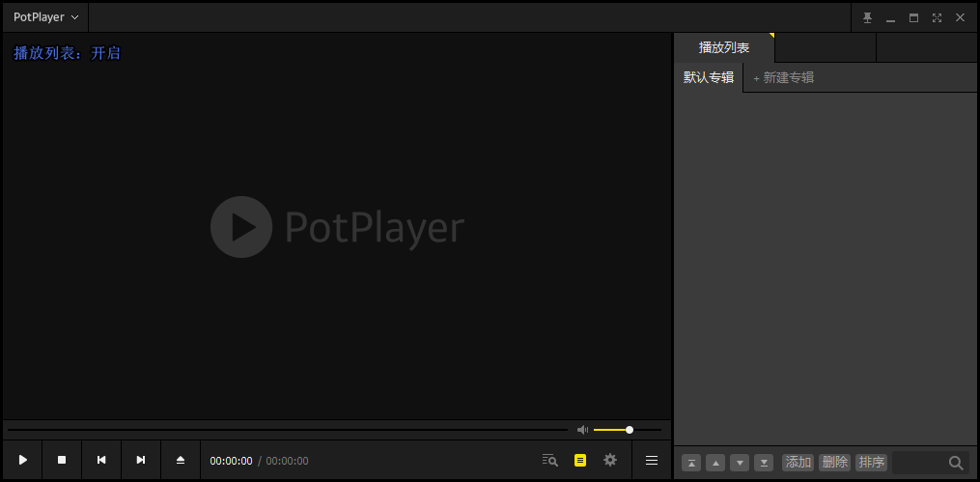This screenshot has height=482, width=980.
Task: Create a new album with 新建专辑
Action: [x=783, y=78]
